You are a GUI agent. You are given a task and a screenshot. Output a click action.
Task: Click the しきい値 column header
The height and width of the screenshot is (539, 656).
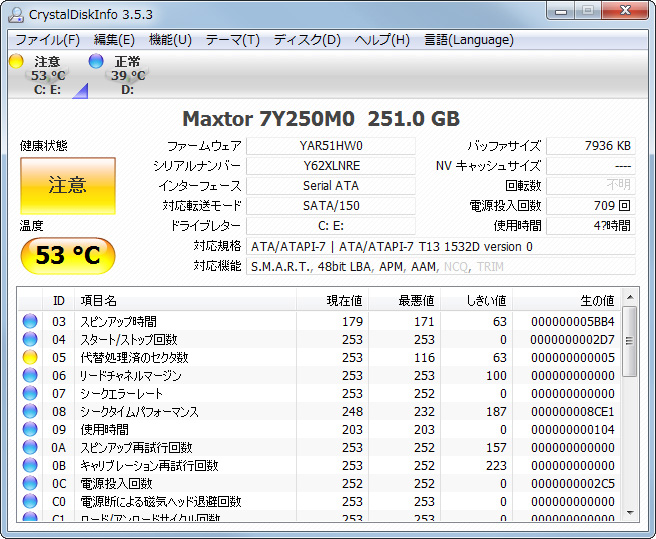[477, 300]
